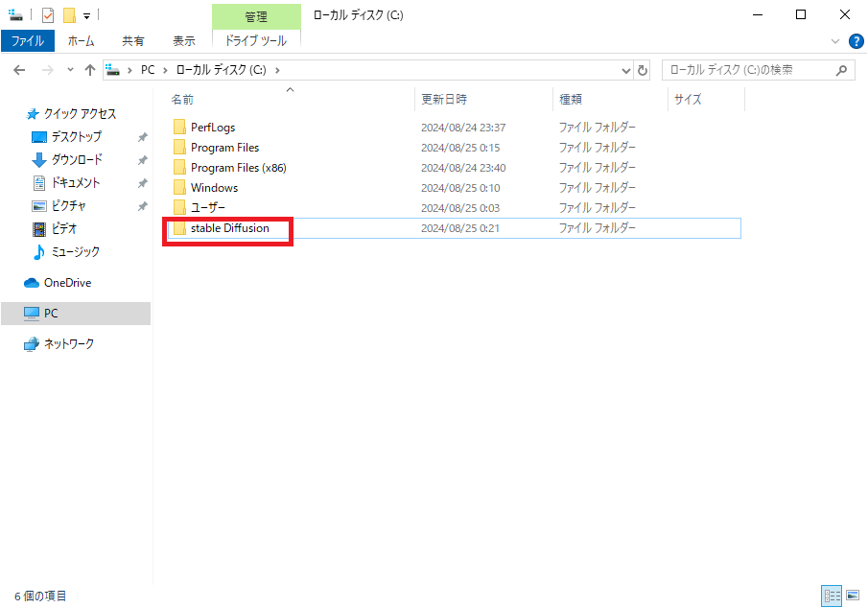Click the search magnifier icon
This screenshot has height=608, width=868.
click(x=841, y=70)
